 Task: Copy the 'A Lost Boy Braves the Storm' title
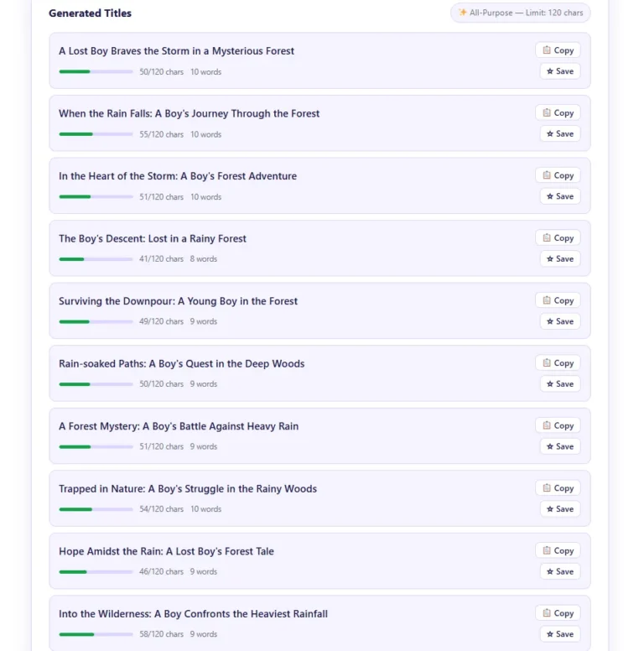tap(558, 50)
